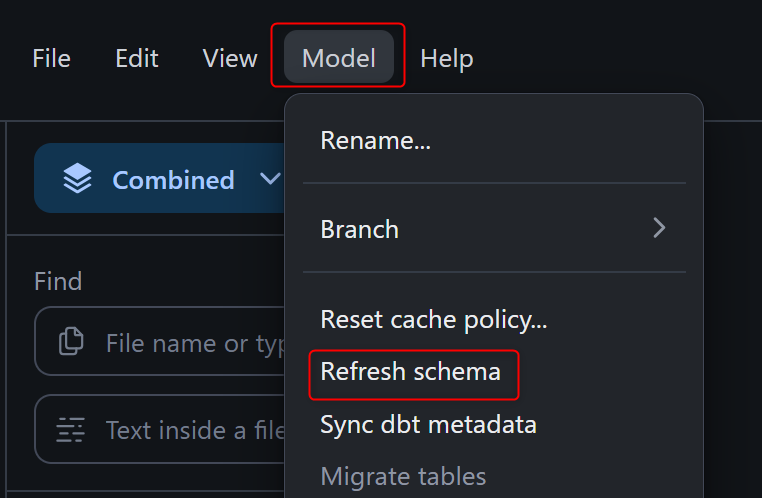Click the layers icon beside Combined

(x=77, y=179)
